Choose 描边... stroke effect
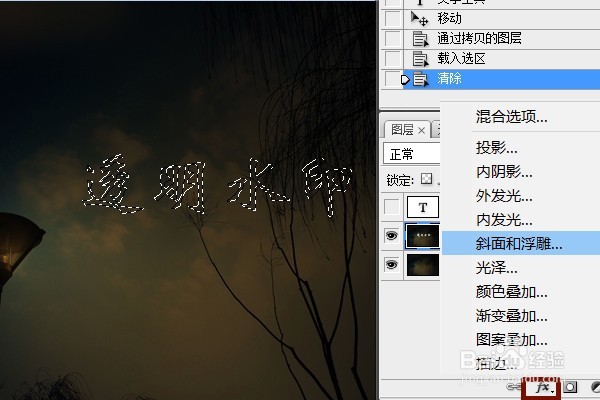The height and width of the screenshot is (400, 600). pyautogui.click(x=496, y=363)
